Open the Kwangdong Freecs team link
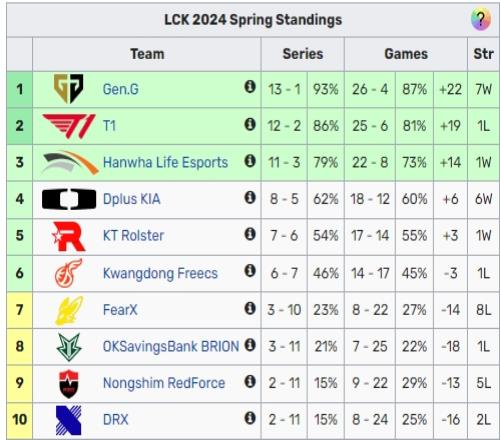The width and height of the screenshot is (500, 440). click(x=160, y=273)
